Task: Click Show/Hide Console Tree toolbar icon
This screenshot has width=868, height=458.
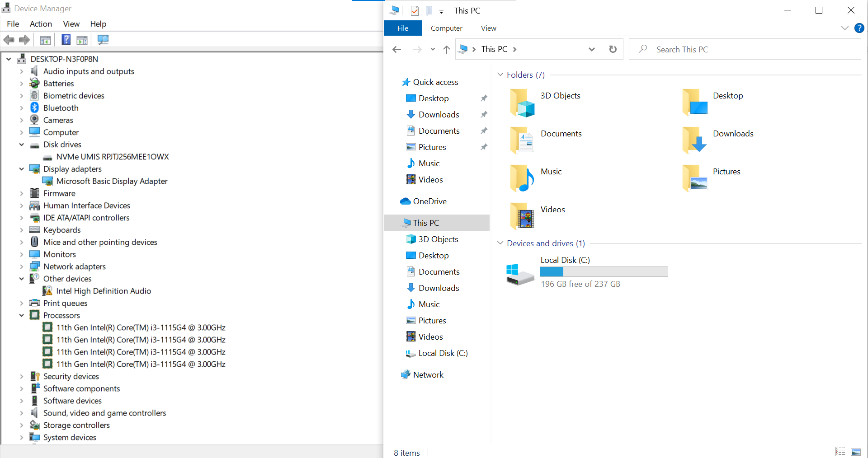Action: tap(45, 40)
